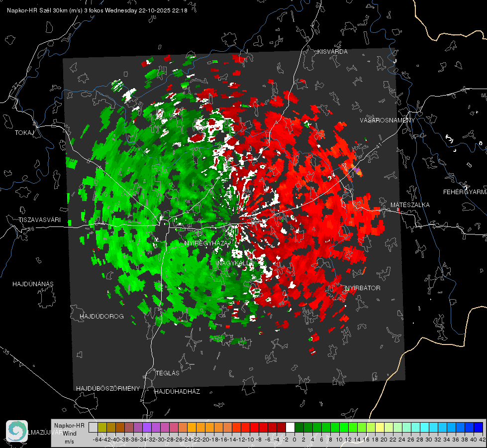
Task: Click the yellow legend swatch near 18
Action: [x=380, y=428]
